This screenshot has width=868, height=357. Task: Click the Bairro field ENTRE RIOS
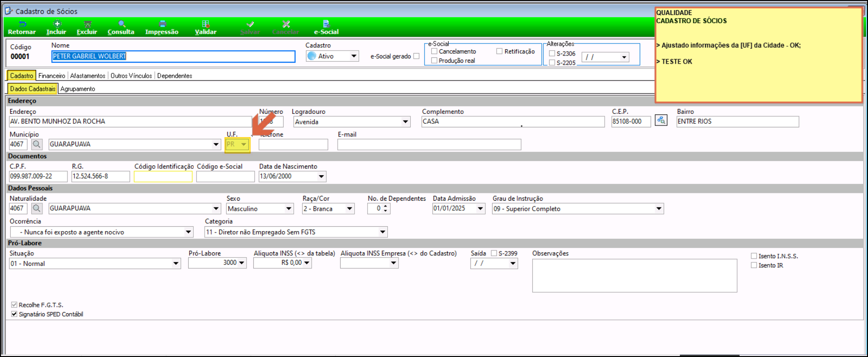(738, 122)
